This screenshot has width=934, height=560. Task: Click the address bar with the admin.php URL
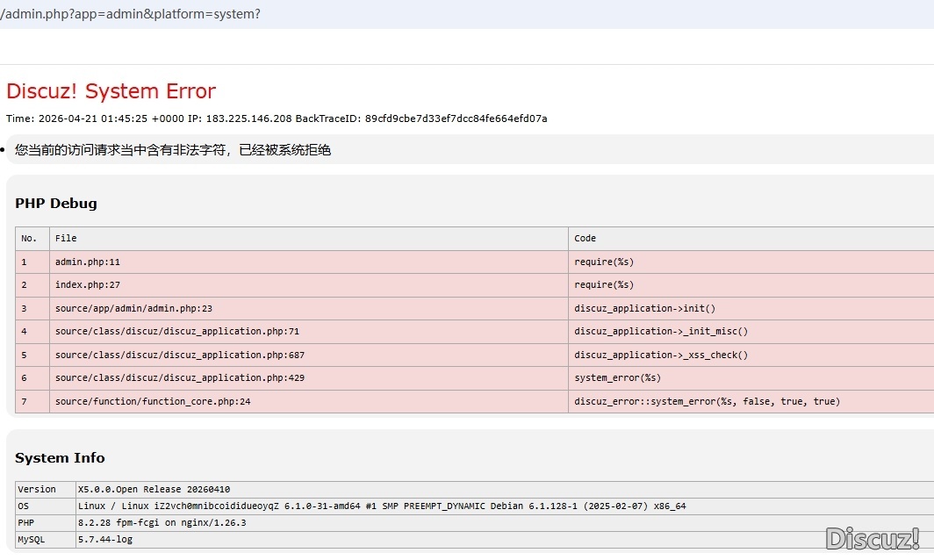tap(132, 14)
